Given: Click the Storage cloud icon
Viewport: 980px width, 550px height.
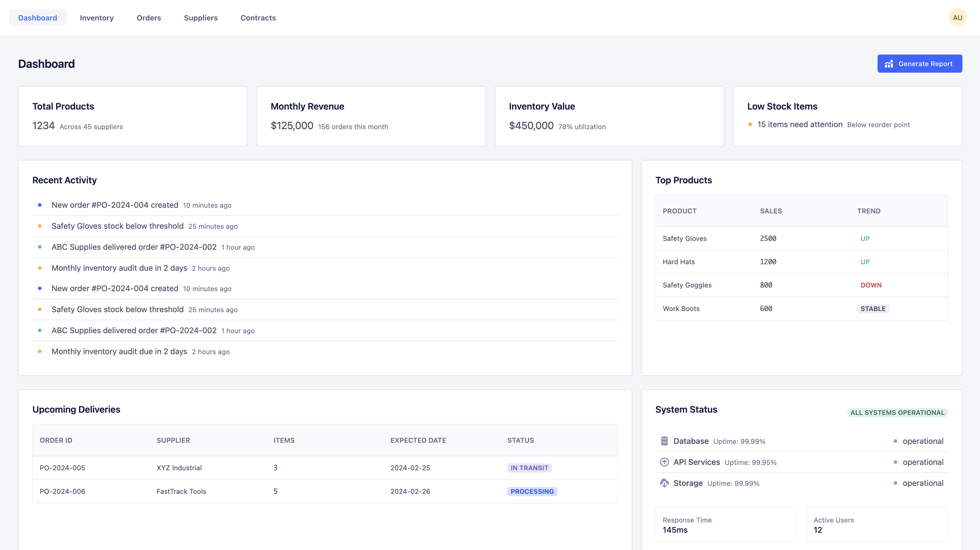Looking at the screenshot, I should click(664, 483).
